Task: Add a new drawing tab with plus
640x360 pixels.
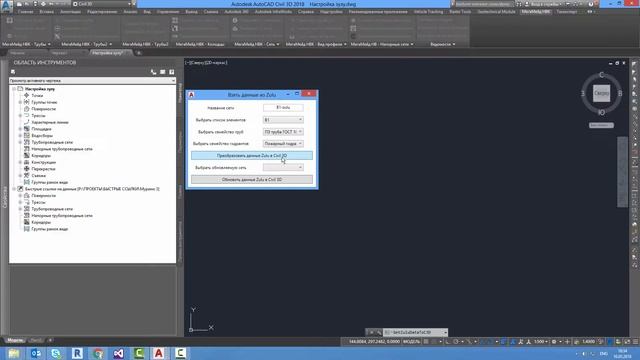Action: (139, 53)
